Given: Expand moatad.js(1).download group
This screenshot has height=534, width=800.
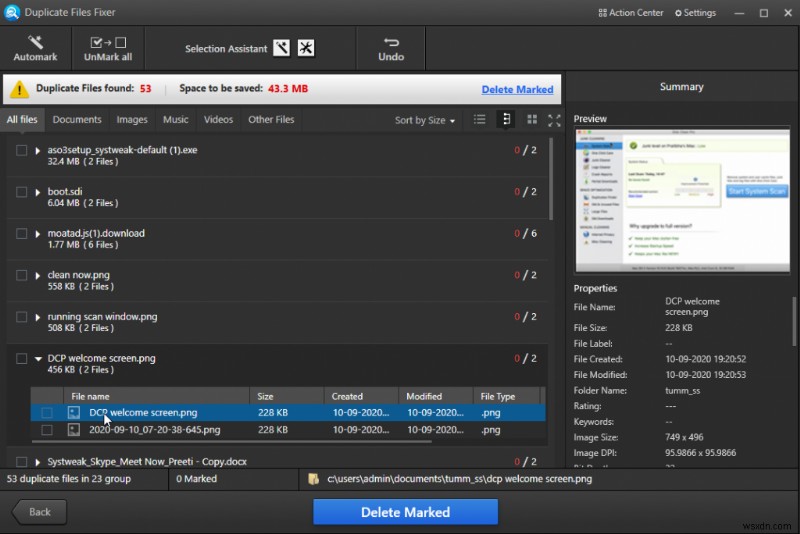Looking at the screenshot, I should pos(37,234).
